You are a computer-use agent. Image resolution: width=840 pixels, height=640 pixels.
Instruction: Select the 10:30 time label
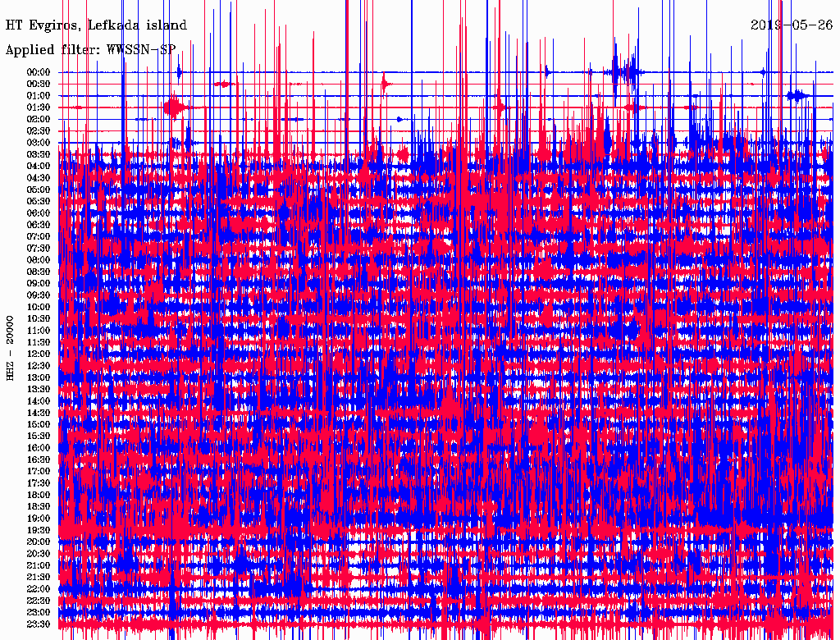pyautogui.click(x=39, y=319)
